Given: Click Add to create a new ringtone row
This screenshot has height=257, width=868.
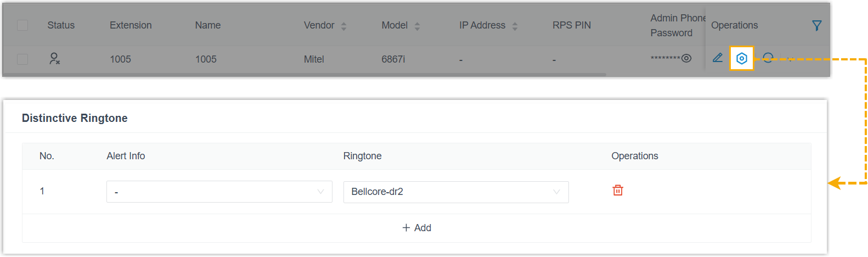Looking at the screenshot, I should 416,228.
